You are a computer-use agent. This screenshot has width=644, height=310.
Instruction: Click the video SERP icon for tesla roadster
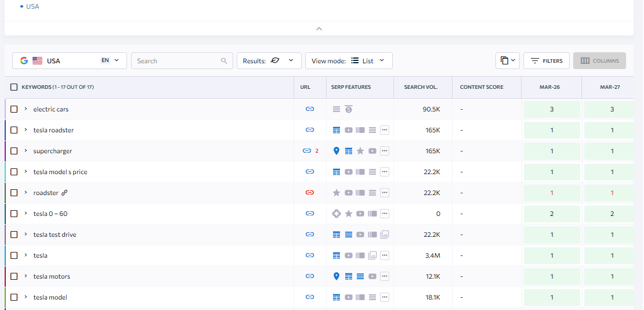pos(348,130)
